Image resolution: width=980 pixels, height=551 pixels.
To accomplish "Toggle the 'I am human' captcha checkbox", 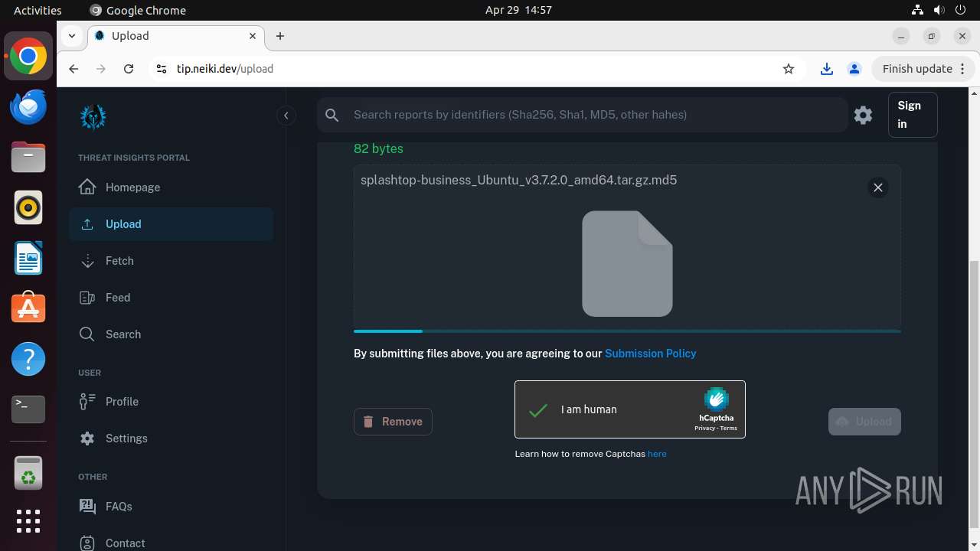I will tap(539, 409).
